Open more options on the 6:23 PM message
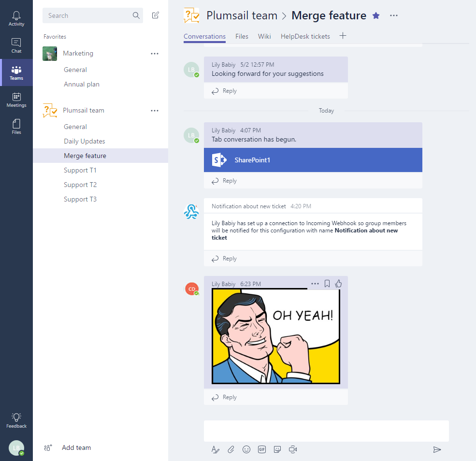Viewport: 476px width, 461px height. [x=315, y=284]
